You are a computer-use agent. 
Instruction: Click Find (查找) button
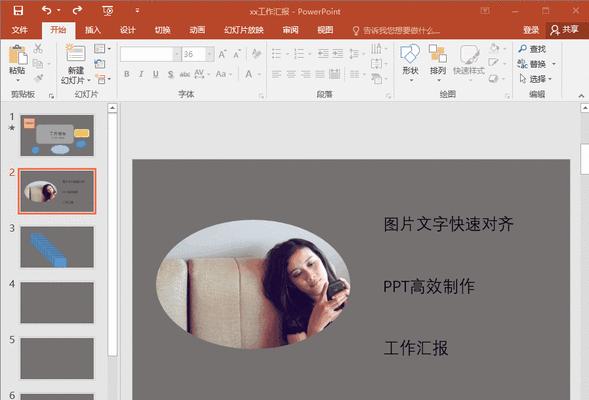[532, 49]
